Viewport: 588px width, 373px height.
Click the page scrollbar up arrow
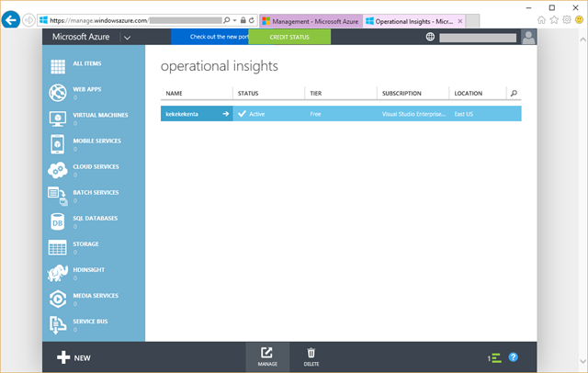click(582, 39)
